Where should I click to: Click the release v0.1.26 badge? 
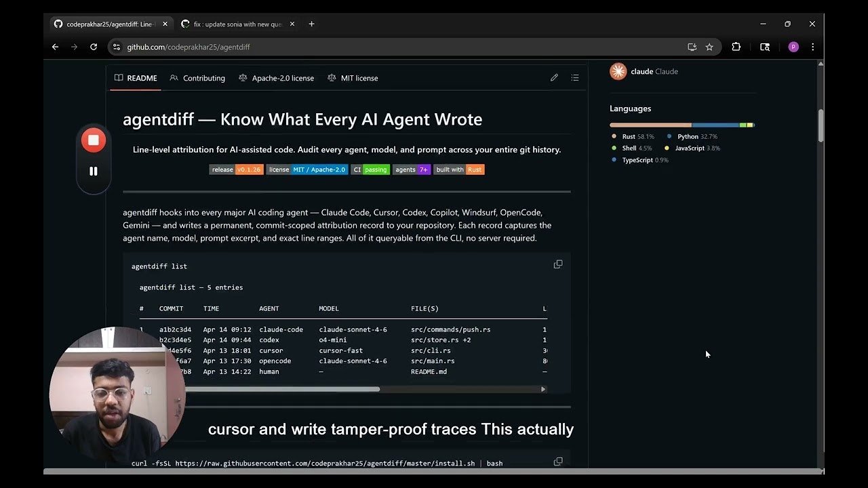point(236,169)
